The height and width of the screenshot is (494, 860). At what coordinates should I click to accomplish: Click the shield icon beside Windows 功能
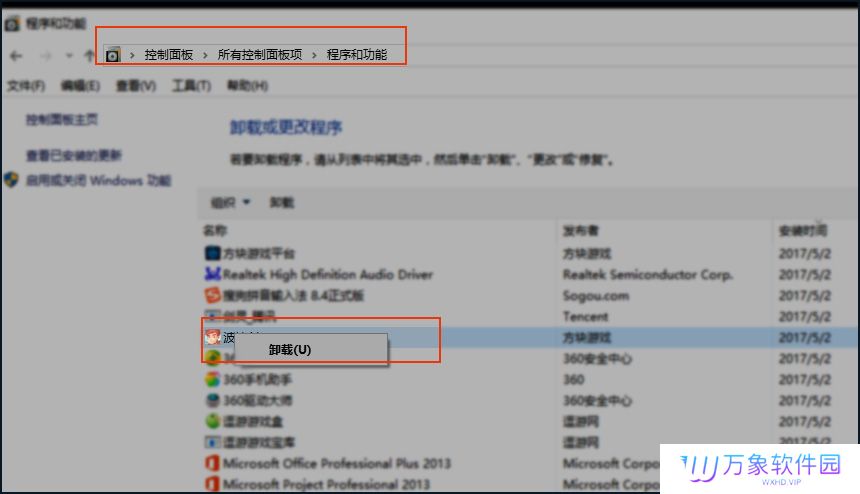[12, 180]
